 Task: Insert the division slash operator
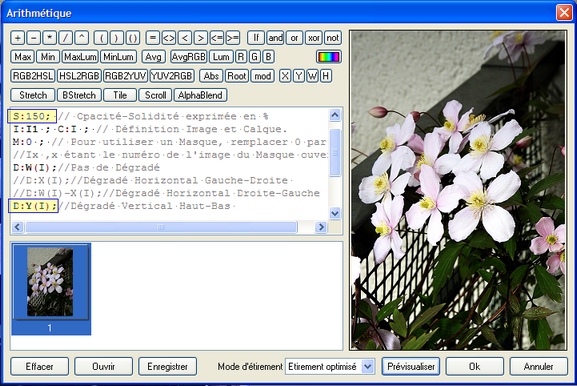(66, 38)
